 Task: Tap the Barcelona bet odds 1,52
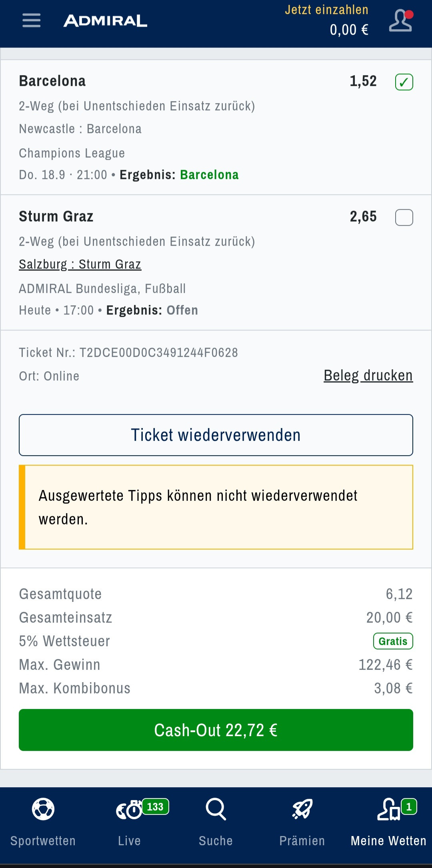[363, 81]
